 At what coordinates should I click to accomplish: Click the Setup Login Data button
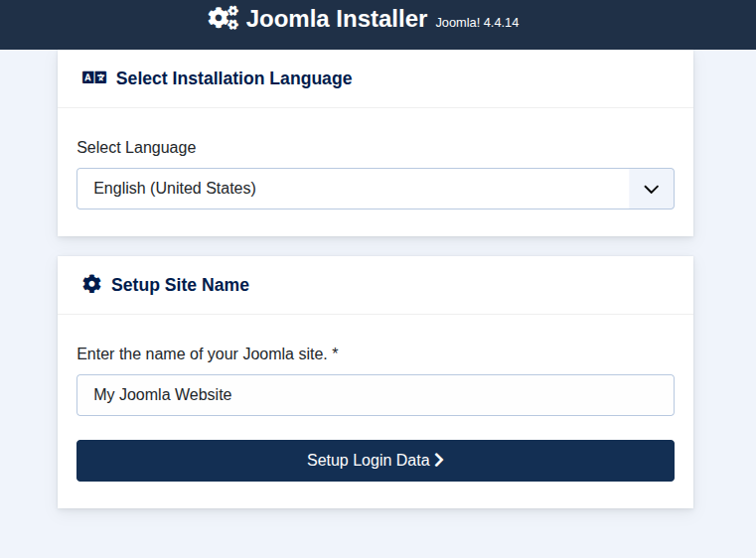[376, 460]
